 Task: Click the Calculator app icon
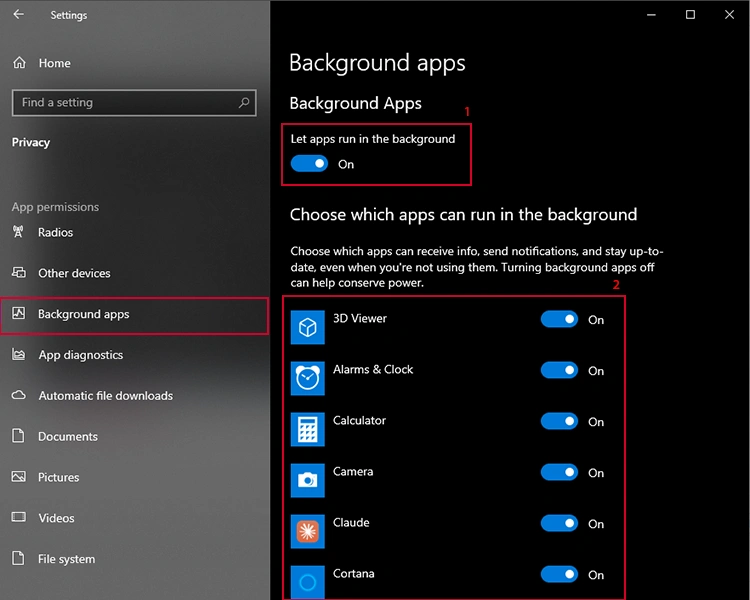(x=308, y=429)
